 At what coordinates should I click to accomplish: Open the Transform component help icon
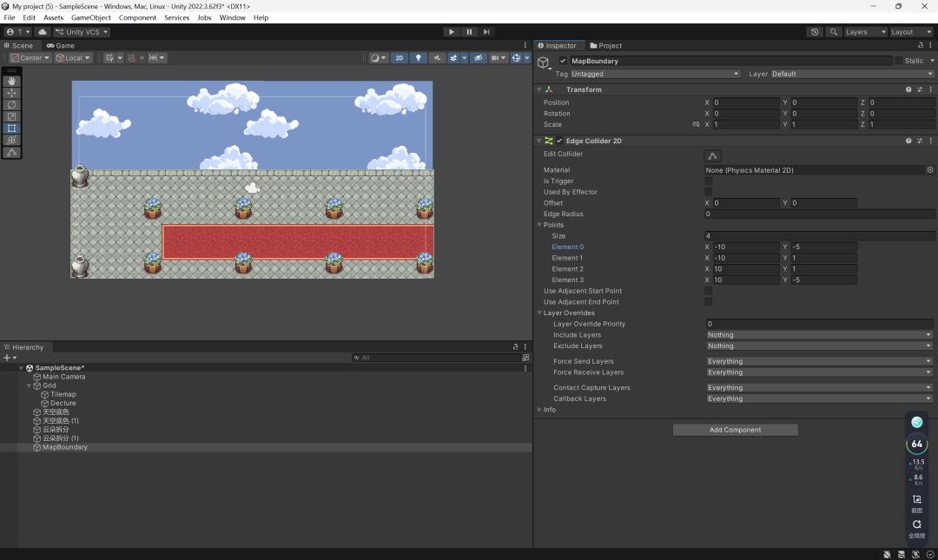click(908, 89)
